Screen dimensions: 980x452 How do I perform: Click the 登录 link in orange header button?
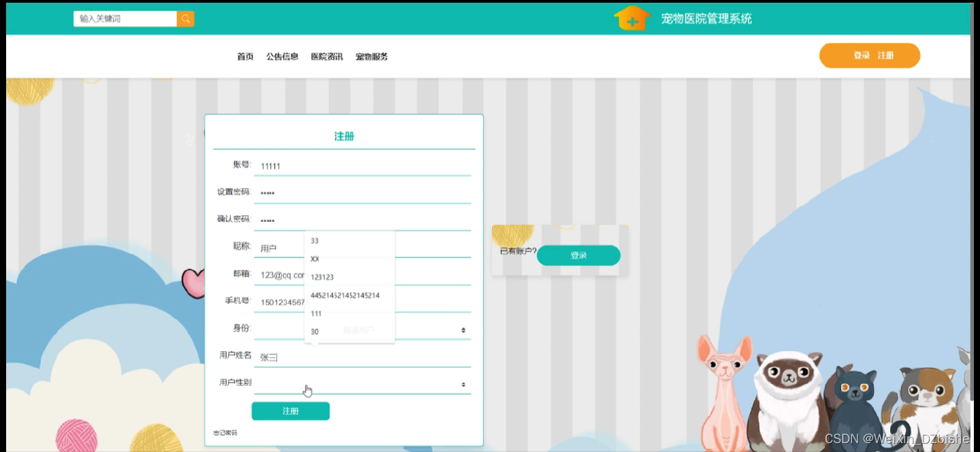click(x=862, y=56)
